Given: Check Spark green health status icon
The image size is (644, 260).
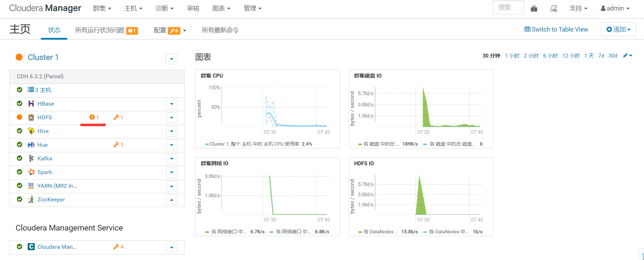Looking at the screenshot, I should click(20, 172).
